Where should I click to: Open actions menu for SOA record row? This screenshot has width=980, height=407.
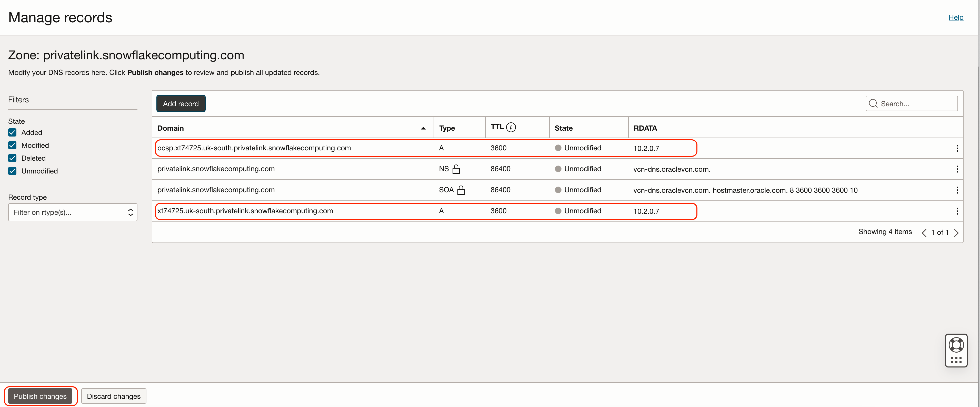[x=957, y=190]
